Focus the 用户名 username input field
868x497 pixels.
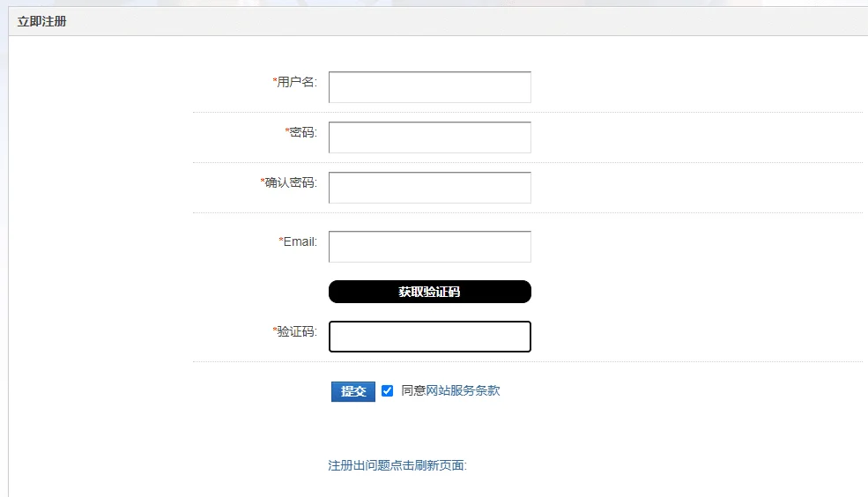coord(429,87)
